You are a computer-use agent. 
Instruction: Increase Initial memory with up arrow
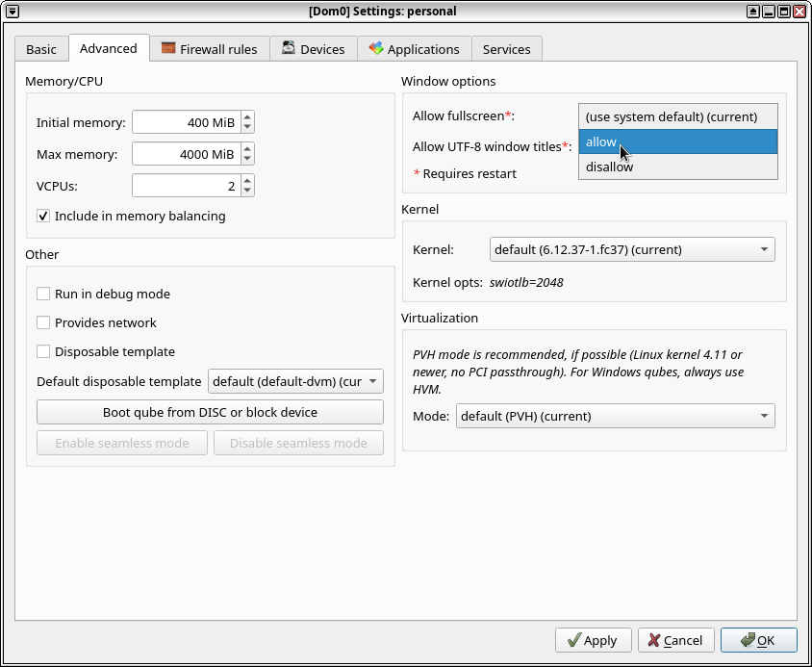[248, 118]
